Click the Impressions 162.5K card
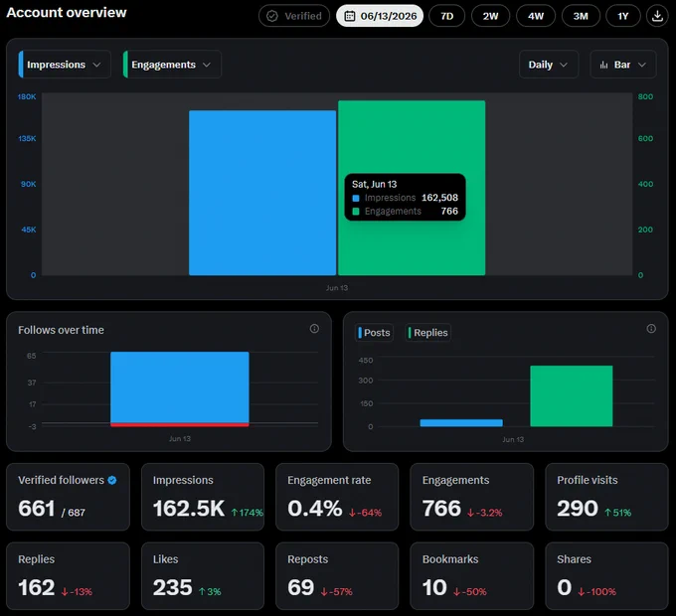Screen dimensions: 676x616 coord(203,497)
